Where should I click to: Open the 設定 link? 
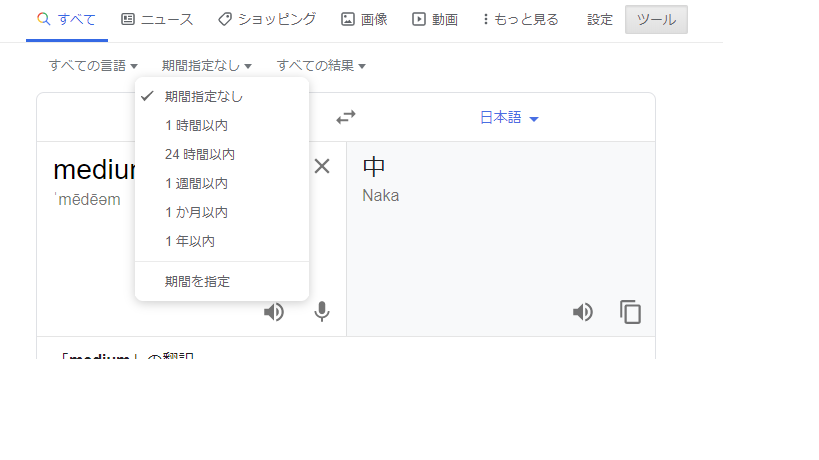(600, 19)
